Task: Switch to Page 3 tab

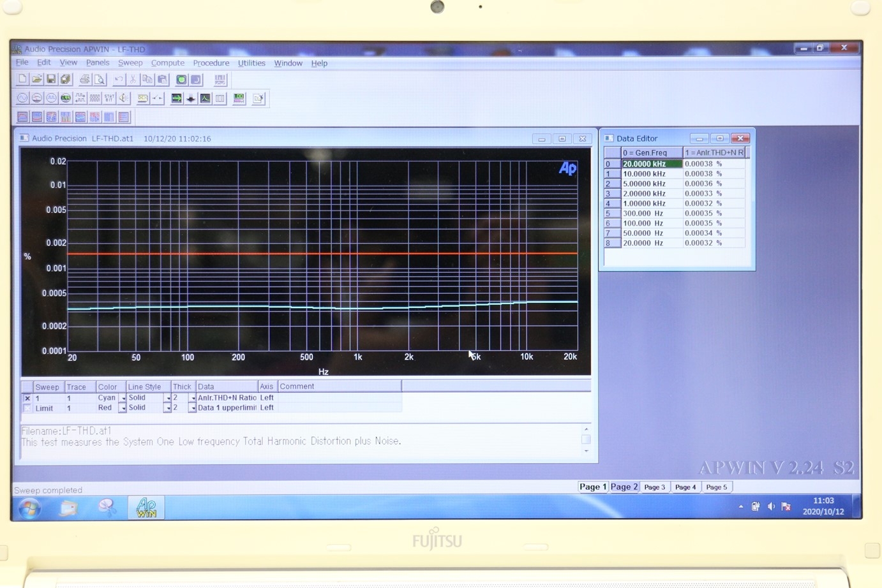Action: point(654,487)
